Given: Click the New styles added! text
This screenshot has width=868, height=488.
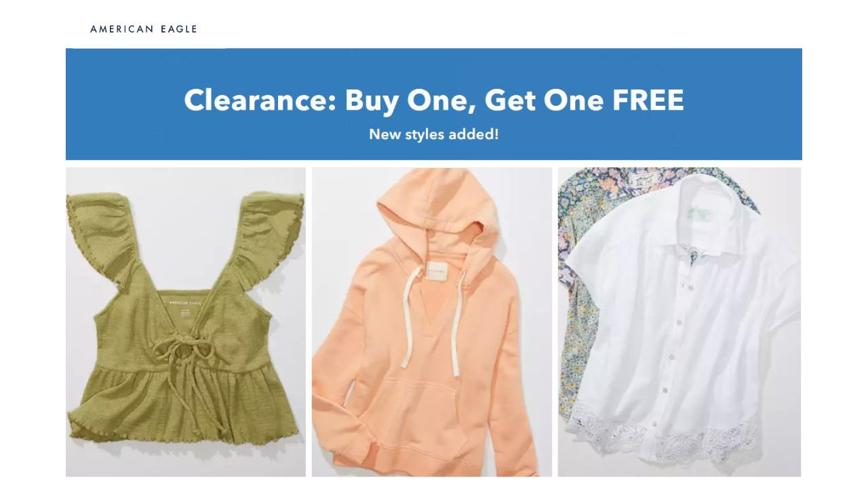Looking at the screenshot, I should [x=434, y=134].
